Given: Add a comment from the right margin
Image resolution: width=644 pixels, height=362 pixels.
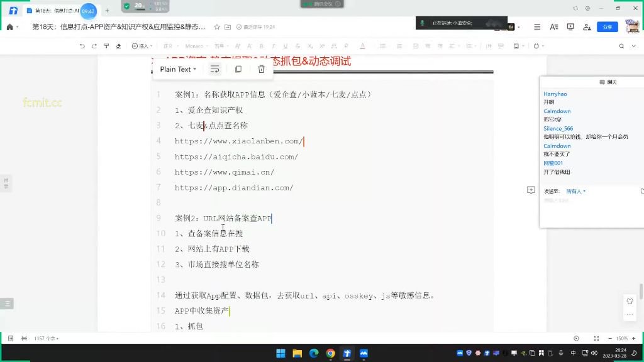Looking at the screenshot, I should coord(531,190).
